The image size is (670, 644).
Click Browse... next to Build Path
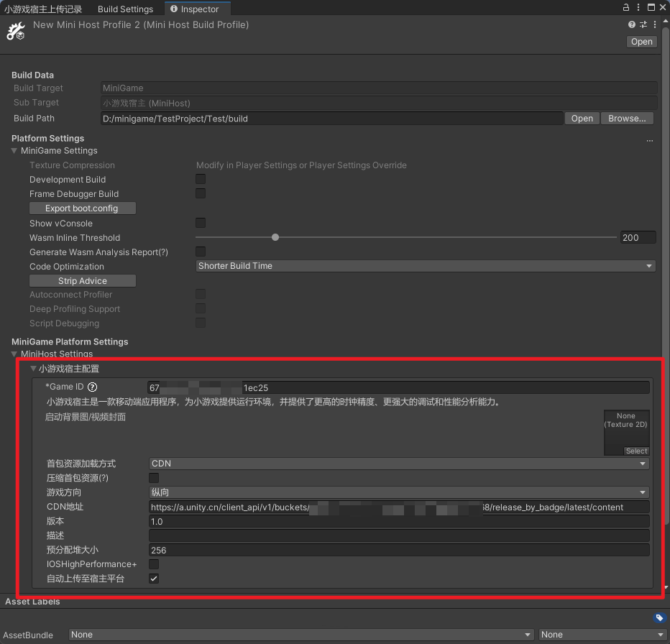pos(627,119)
